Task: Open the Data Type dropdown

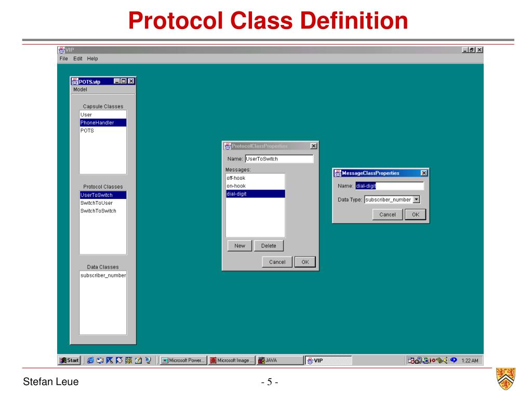Action: 416,199
